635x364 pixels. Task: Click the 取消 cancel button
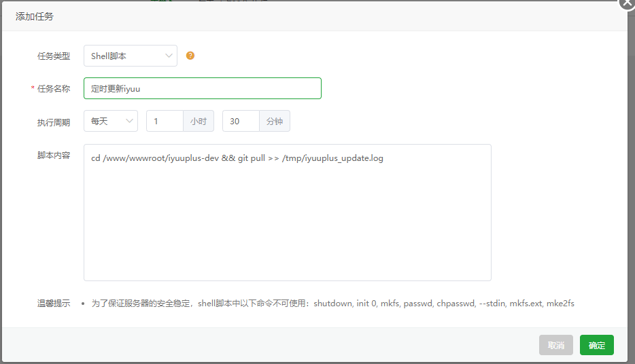click(555, 345)
